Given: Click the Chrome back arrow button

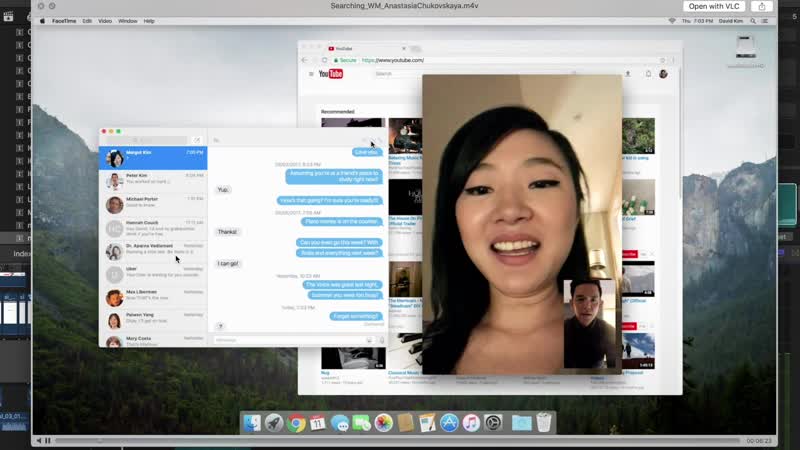Looking at the screenshot, I should point(305,60).
